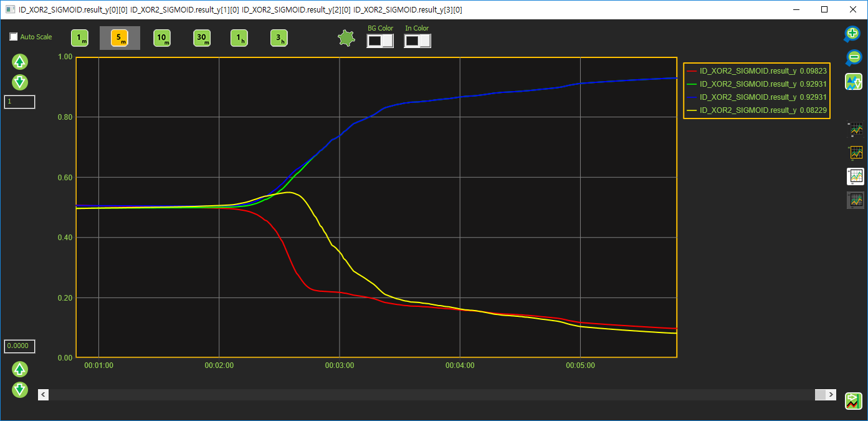Choose the 3 hour time range button

coord(279,39)
